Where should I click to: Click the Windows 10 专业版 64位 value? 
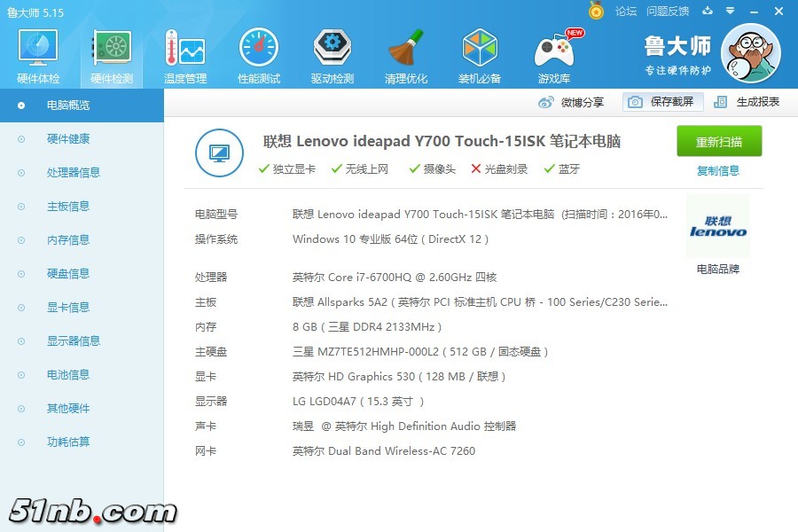point(390,239)
